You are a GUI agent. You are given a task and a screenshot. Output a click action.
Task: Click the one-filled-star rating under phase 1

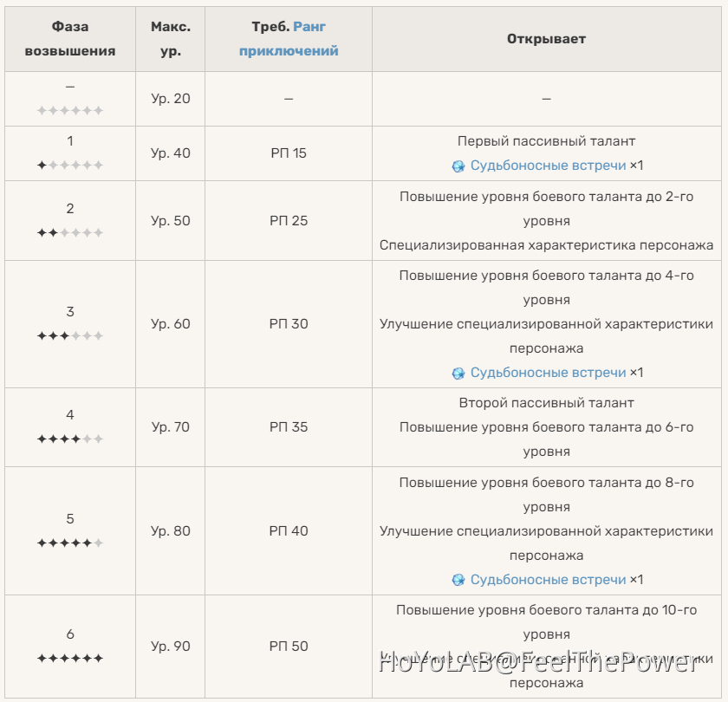pos(70,166)
